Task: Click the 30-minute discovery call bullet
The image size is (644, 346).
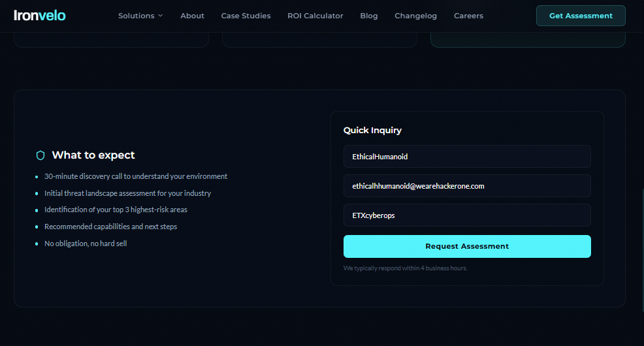Action: 136,176
